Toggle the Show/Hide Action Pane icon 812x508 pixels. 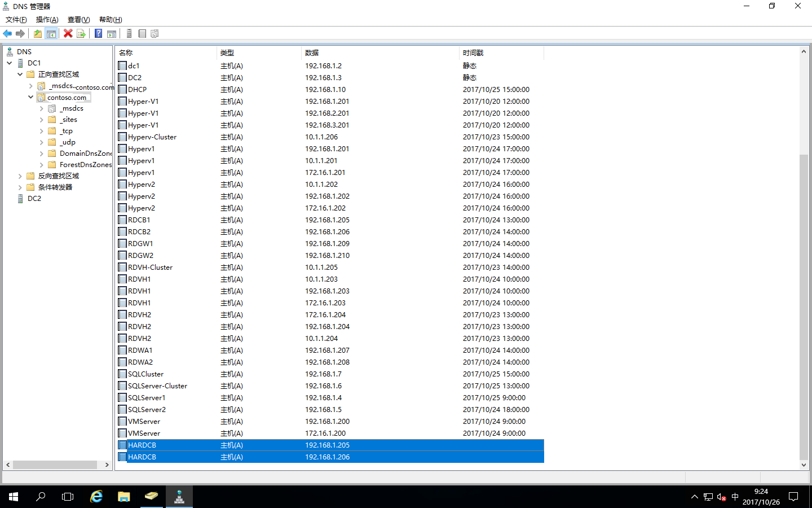click(112, 34)
